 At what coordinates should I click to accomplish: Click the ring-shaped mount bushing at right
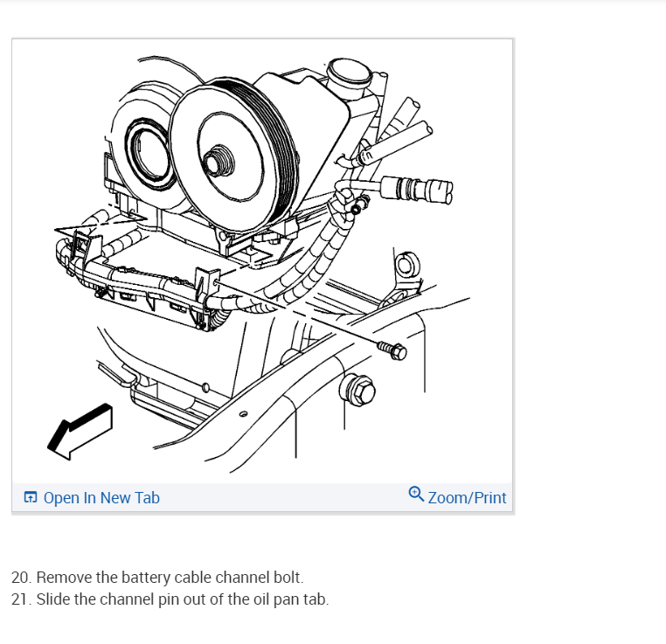coord(407,265)
